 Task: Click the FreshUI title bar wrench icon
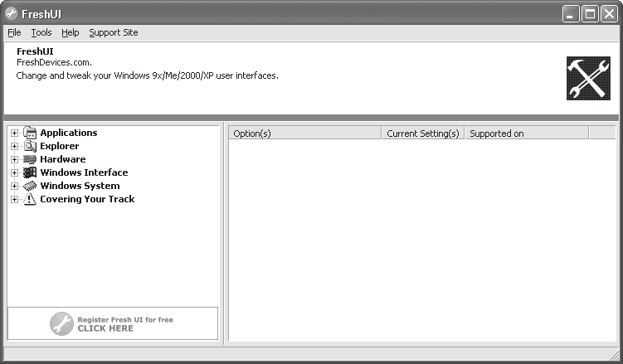pos(11,14)
